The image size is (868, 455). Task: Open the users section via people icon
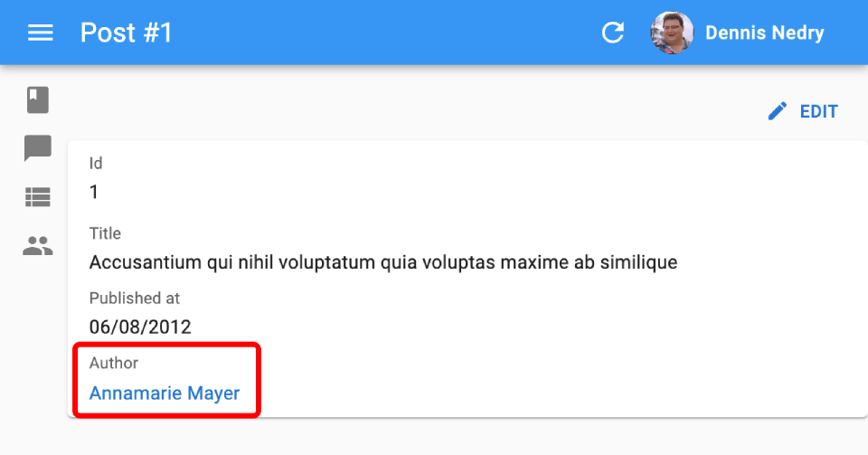[x=38, y=245]
